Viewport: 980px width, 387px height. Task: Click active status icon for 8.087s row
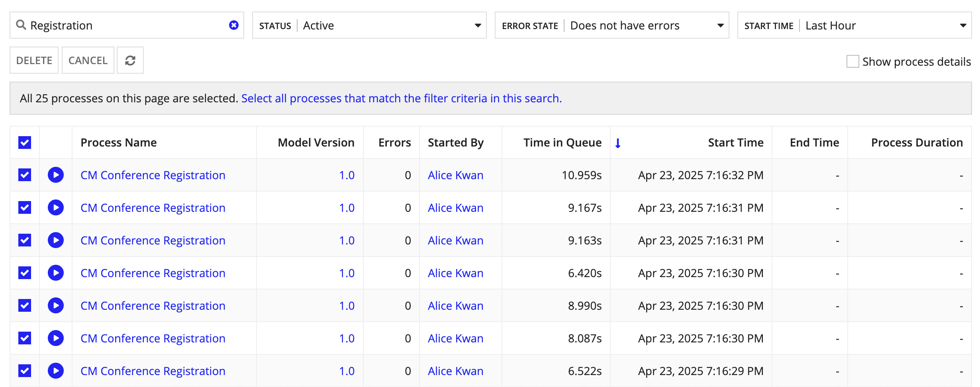(x=56, y=338)
